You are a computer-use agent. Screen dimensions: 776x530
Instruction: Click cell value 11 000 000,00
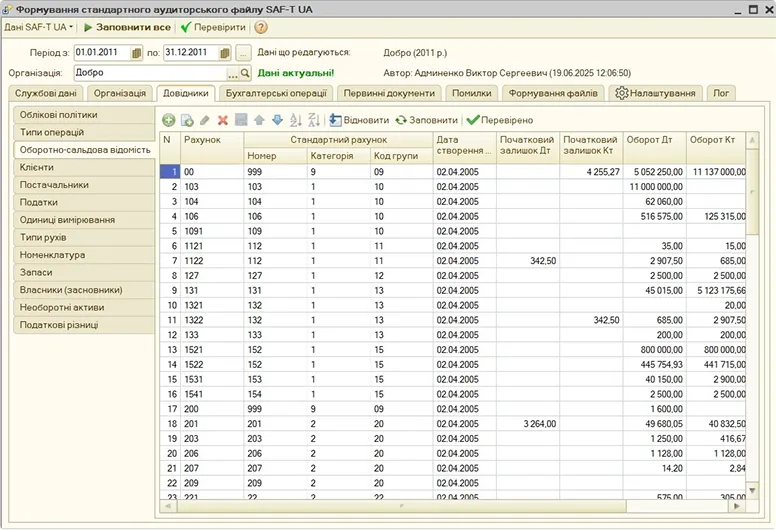tap(656, 187)
